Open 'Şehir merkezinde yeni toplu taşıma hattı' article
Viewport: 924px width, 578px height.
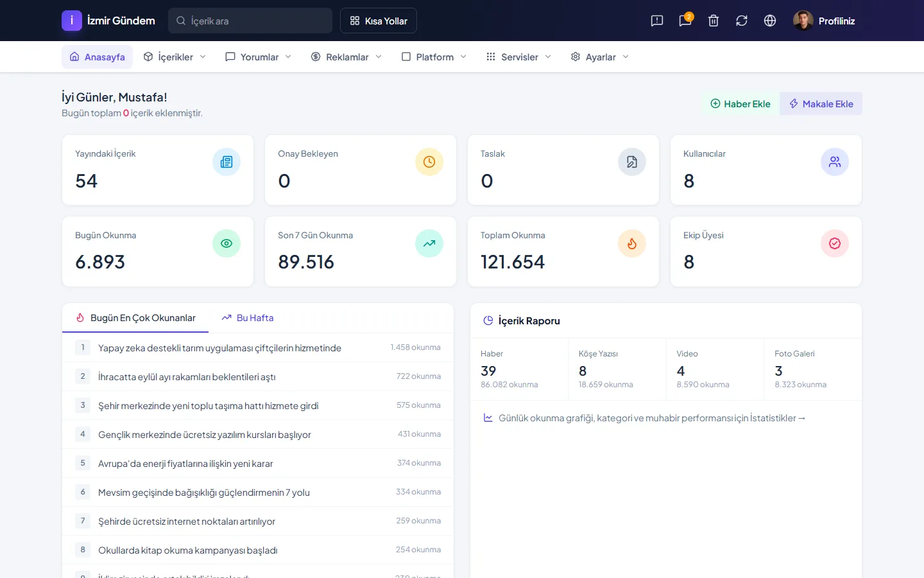pos(209,406)
